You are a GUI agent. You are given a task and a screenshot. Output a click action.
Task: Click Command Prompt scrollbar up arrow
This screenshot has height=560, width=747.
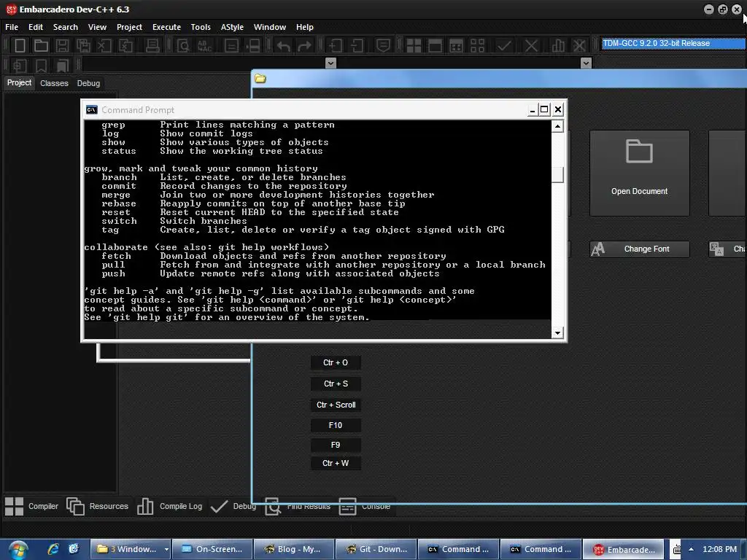557,126
